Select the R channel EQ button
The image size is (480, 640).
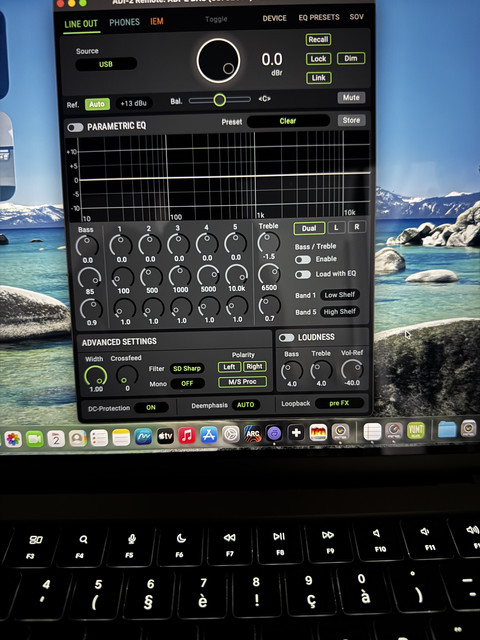point(357,227)
